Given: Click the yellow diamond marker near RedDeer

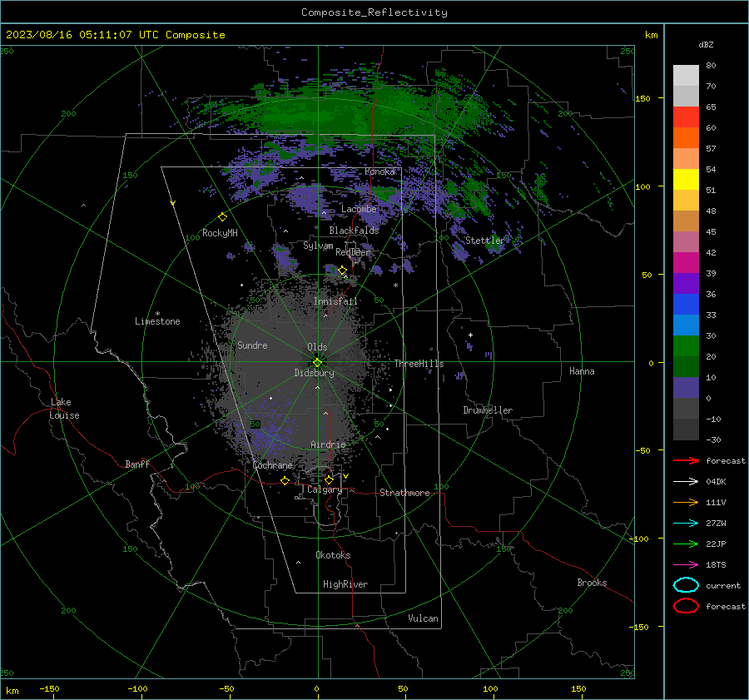Looking at the screenshot, I should click(342, 271).
